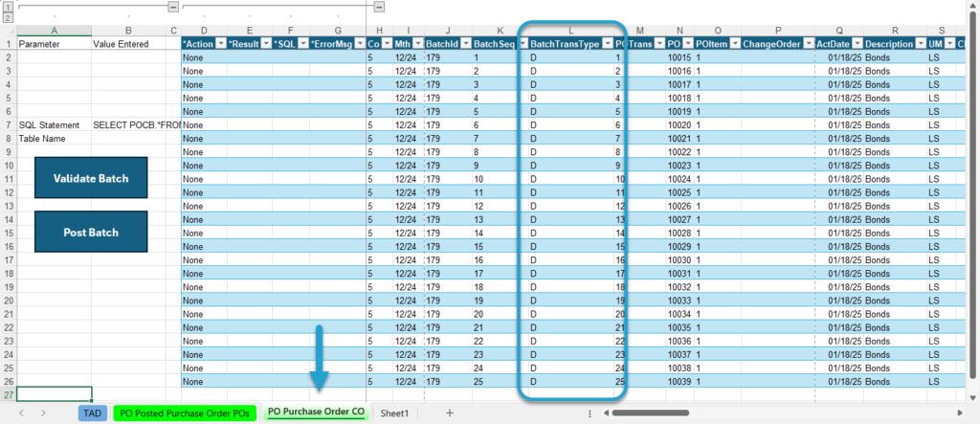Viewport: 980px width, 424px height.
Task: Select outline level 1 button
Action: click(x=8, y=7)
